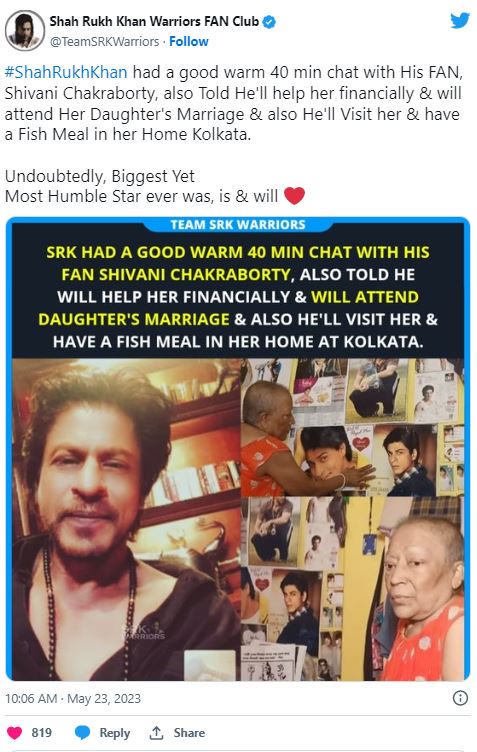This screenshot has height=752, width=477.
Task: View the 819 likes count
Action: [x=42, y=733]
